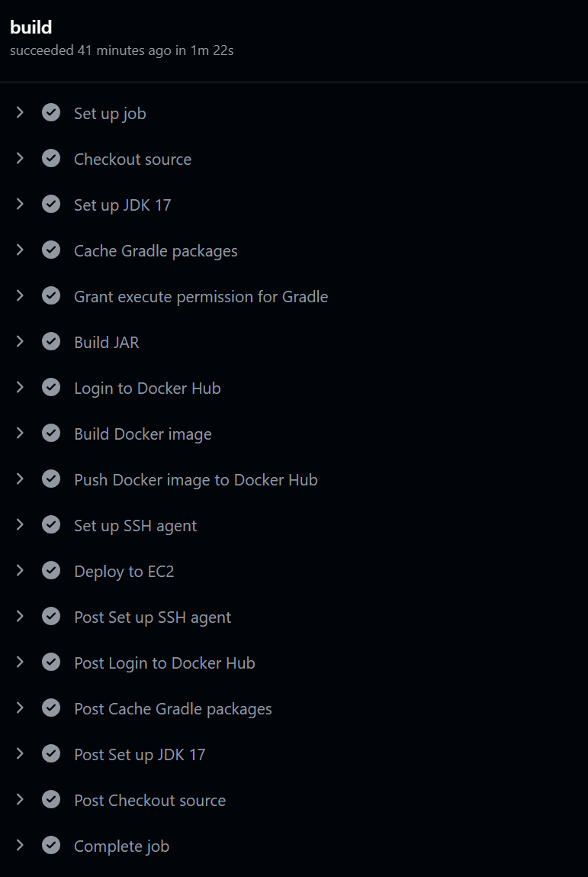Click the success checkmark icon beside Set up job
The height and width of the screenshot is (877, 588).
coord(51,112)
